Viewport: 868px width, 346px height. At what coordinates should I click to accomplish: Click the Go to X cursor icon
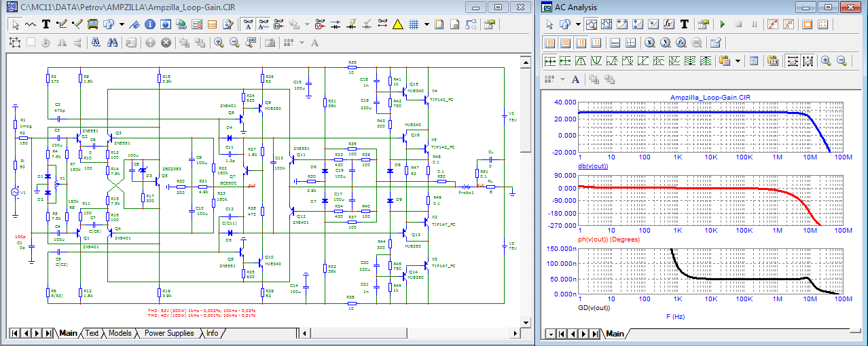coord(649,42)
